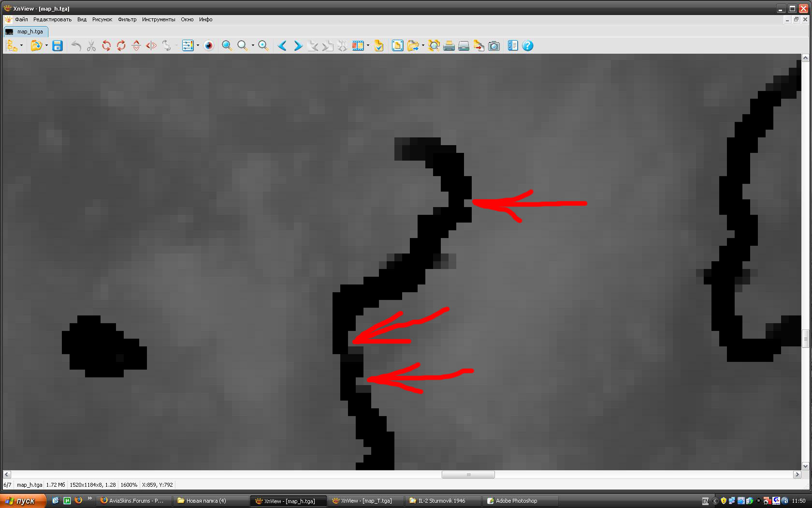Open the Окно menu

187,19
